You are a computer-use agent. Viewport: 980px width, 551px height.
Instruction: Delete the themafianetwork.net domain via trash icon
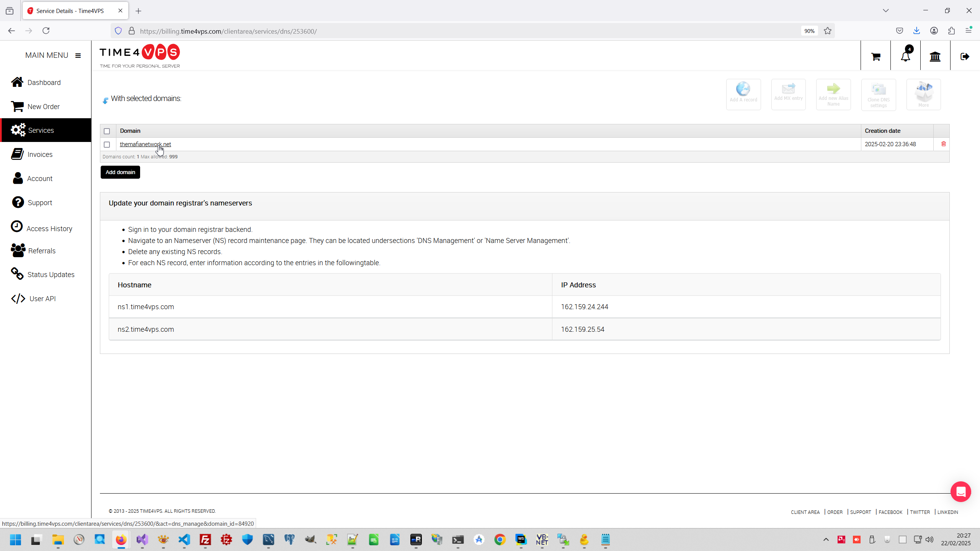point(943,144)
